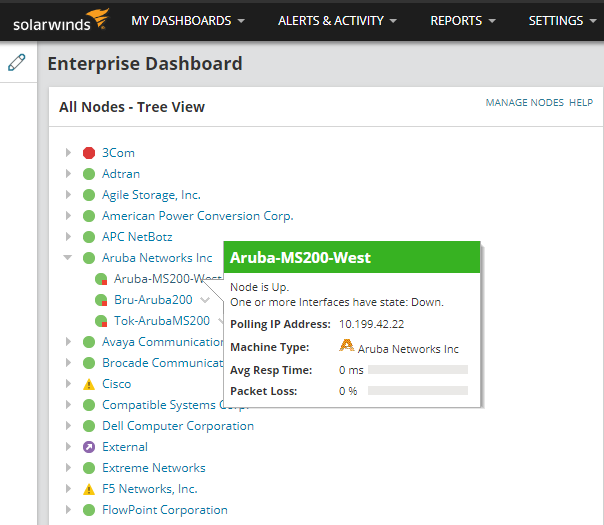Expand the Extreme Networks group
This screenshot has width=604, height=525.
[x=68, y=468]
